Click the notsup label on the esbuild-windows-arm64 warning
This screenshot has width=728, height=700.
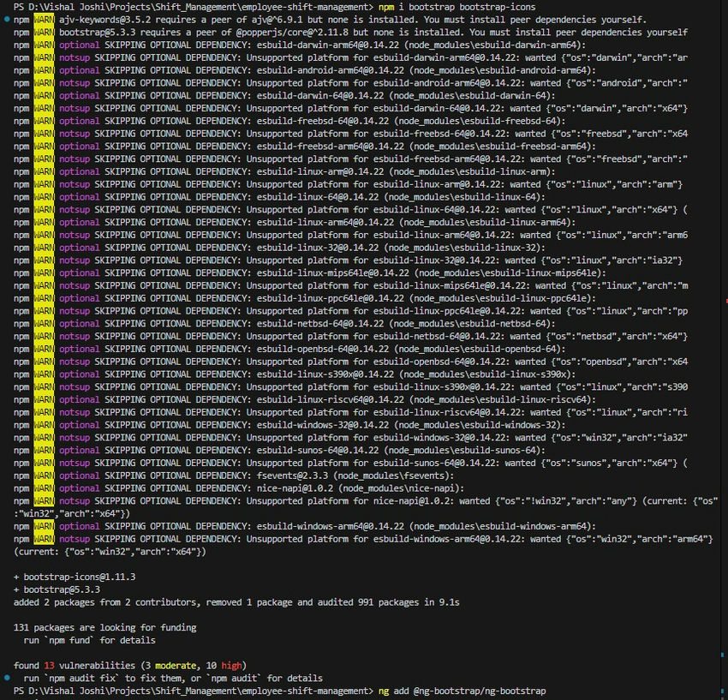[x=76, y=538]
